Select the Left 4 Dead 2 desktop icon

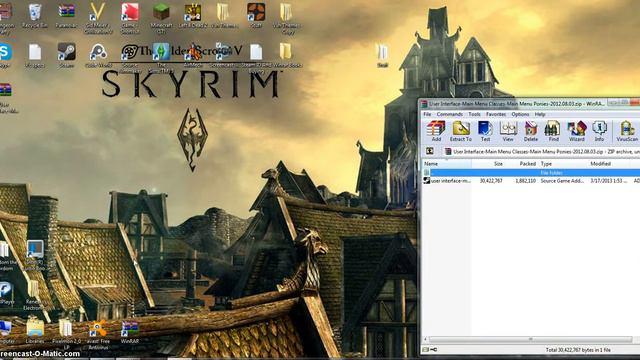pyautogui.click(x=192, y=16)
